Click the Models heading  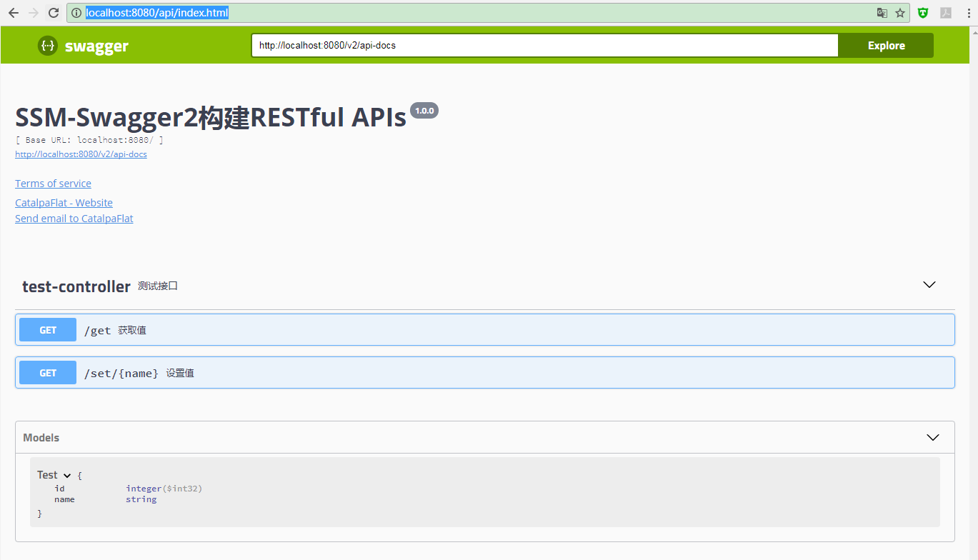(x=41, y=437)
